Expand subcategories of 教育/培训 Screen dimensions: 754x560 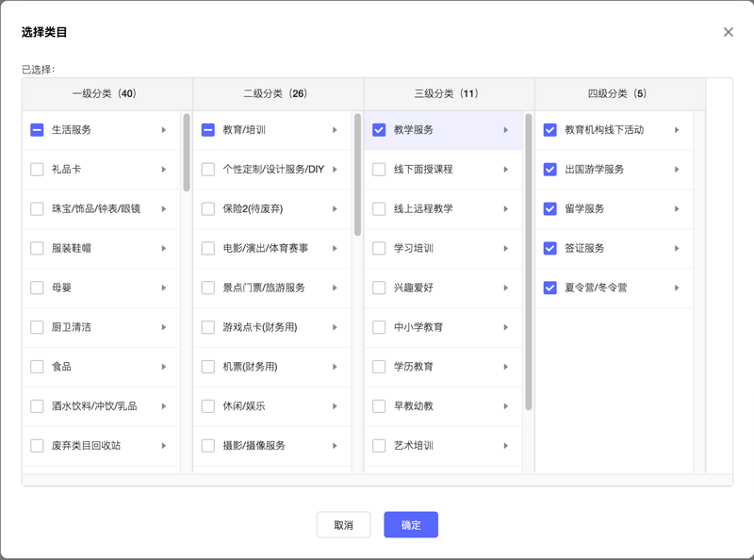point(337,131)
